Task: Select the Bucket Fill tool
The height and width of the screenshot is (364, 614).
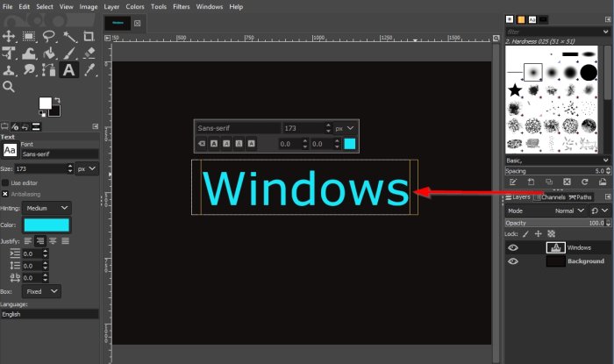Action: coord(48,54)
